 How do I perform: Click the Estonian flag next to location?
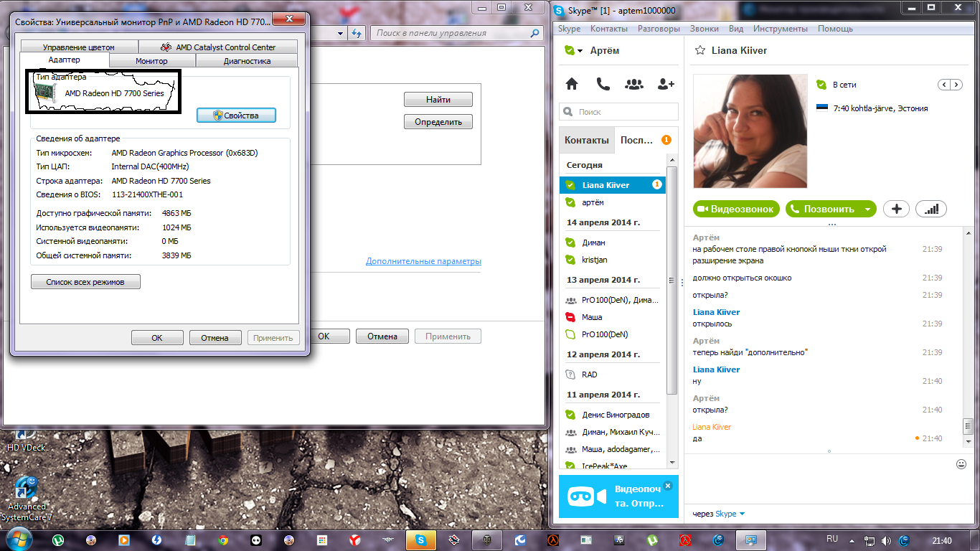[822, 108]
